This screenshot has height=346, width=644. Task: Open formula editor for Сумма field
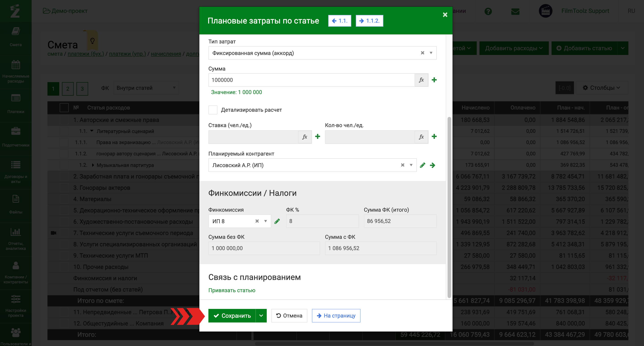tap(421, 80)
